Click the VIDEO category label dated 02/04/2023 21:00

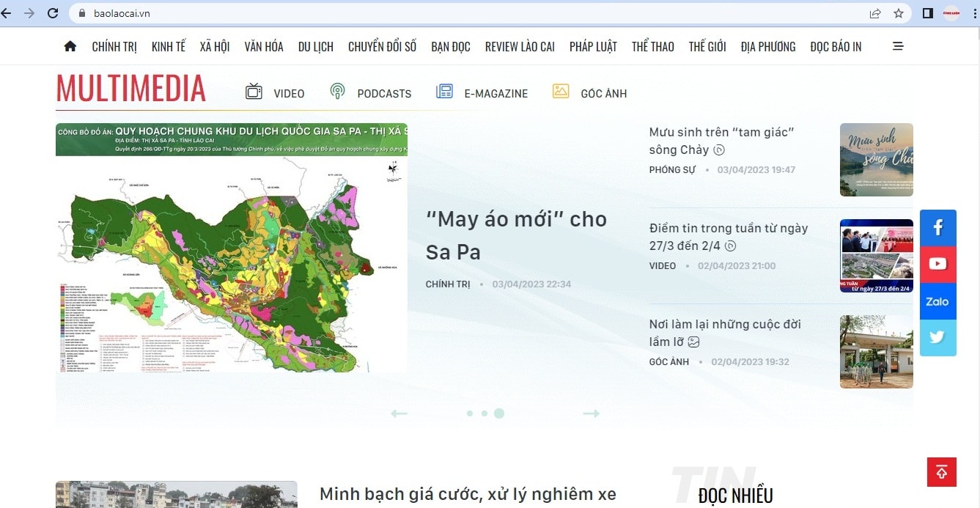(663, 266)
